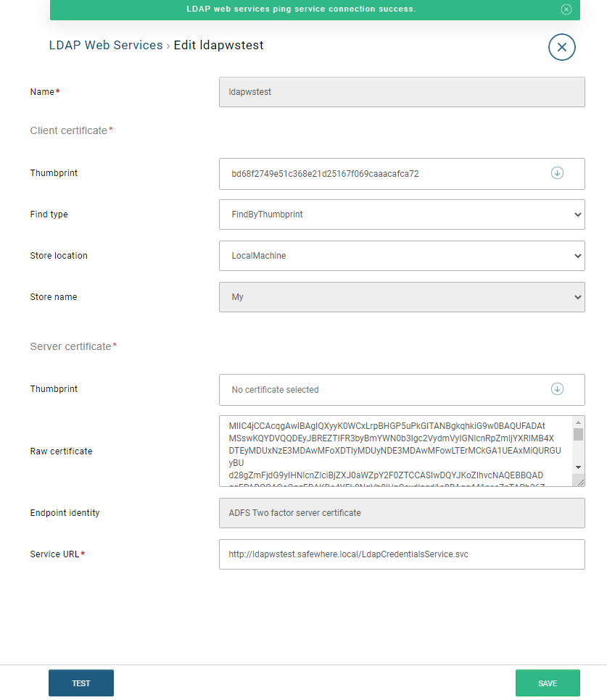Navigate to LDAP Web Services breadcrumb link

pyautogui.click(x=105, y=45)
